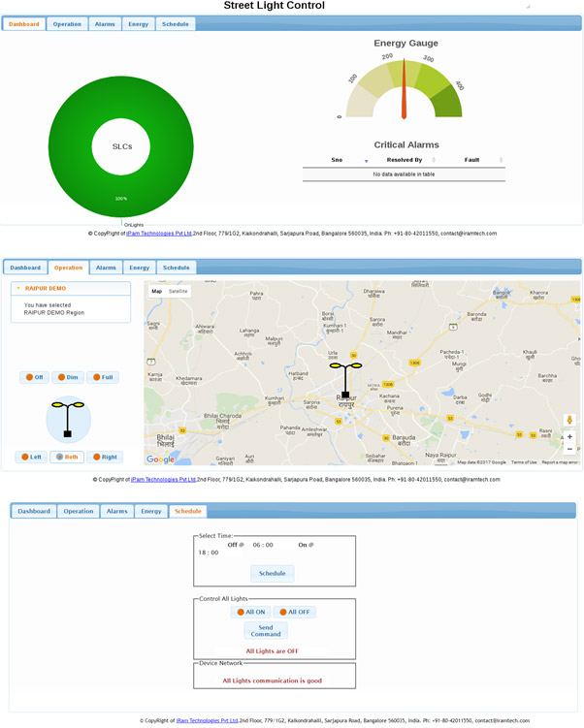Edit the On time 18 : 00 field
The image size is (584, 728).
pyautogui.click(x=209, y=553)
